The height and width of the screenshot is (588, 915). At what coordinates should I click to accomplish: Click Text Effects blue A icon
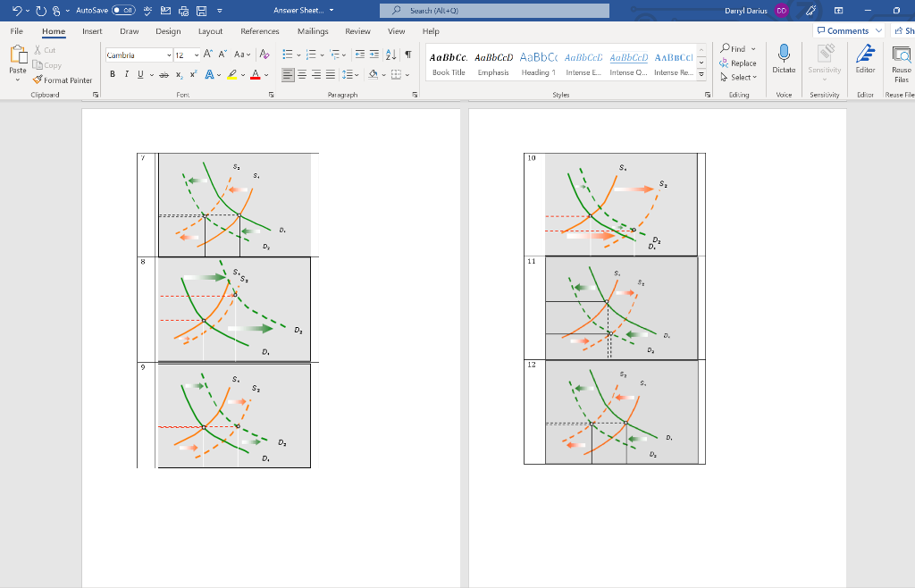click(209, 74)
